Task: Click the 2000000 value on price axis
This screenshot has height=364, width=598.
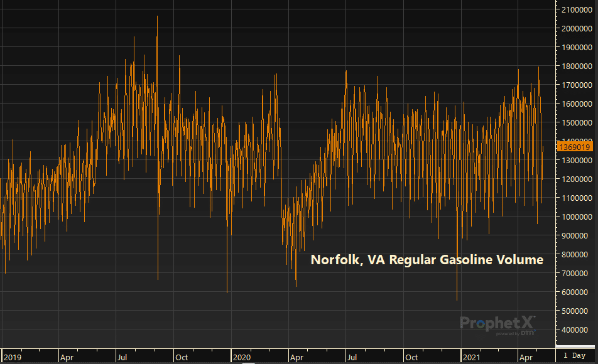Action: tap(577, 29)
